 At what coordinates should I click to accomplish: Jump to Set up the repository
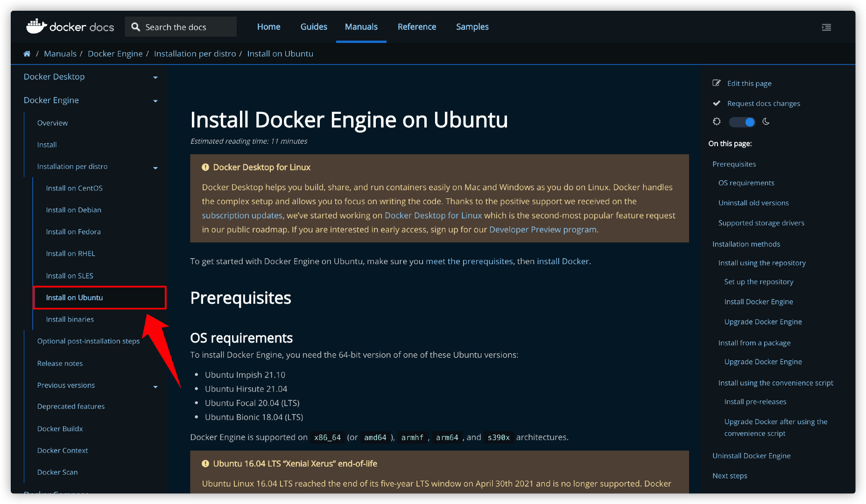point(759,282)
